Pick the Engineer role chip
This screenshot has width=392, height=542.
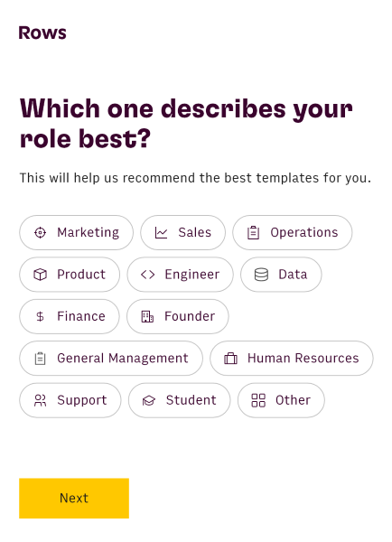click(180, 275)
